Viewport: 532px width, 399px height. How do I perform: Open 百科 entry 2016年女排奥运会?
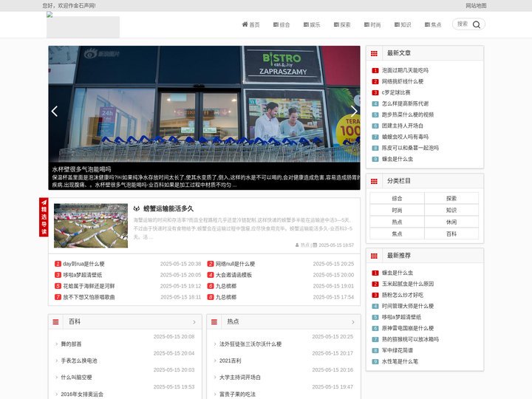pyautogui.click(x=82, y=395)
